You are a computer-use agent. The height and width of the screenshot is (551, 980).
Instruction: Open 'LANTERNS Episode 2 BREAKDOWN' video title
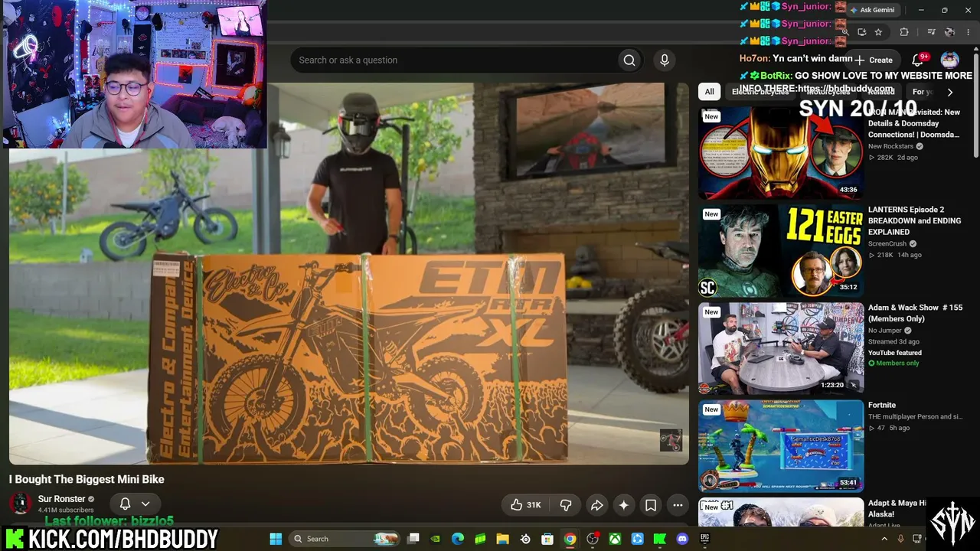click(x=914, y=220)
